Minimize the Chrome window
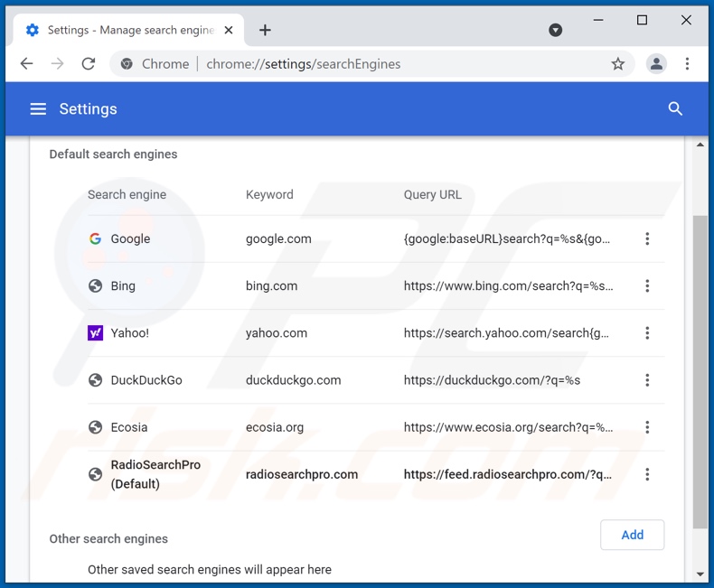 click(598, 20)
